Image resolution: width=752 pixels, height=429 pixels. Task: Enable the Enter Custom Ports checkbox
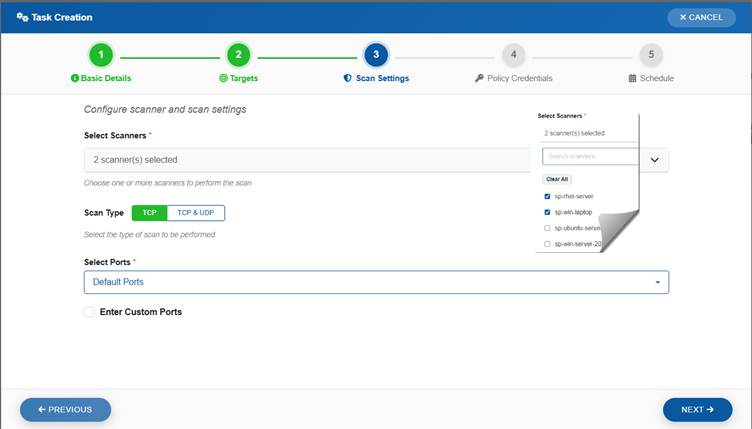(90, 312)
